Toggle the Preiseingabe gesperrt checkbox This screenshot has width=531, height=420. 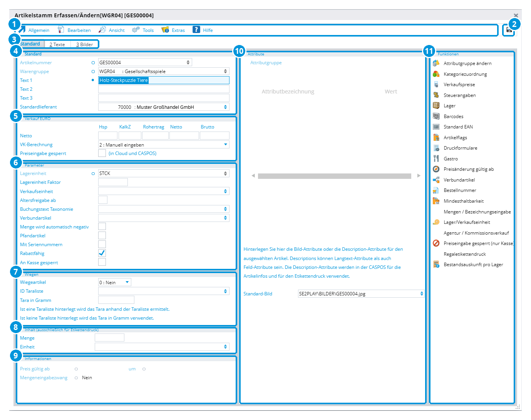[102, 153]
